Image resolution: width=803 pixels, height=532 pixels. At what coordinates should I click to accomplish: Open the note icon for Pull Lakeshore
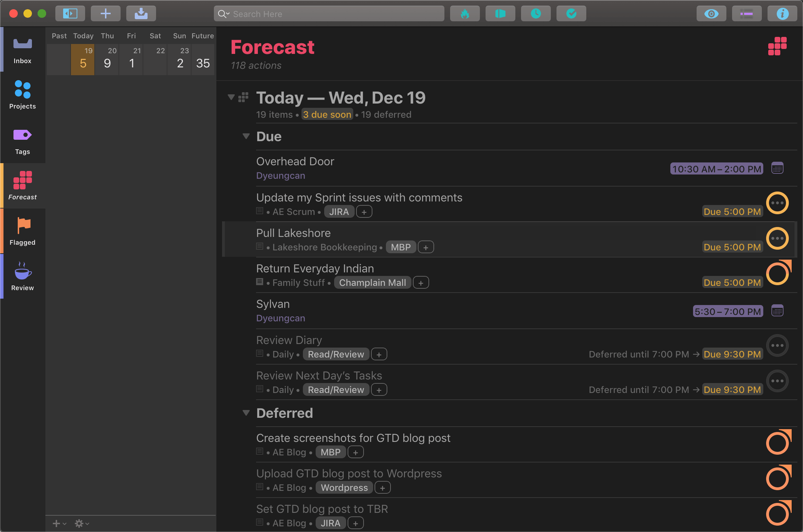(x=260, y=246)
